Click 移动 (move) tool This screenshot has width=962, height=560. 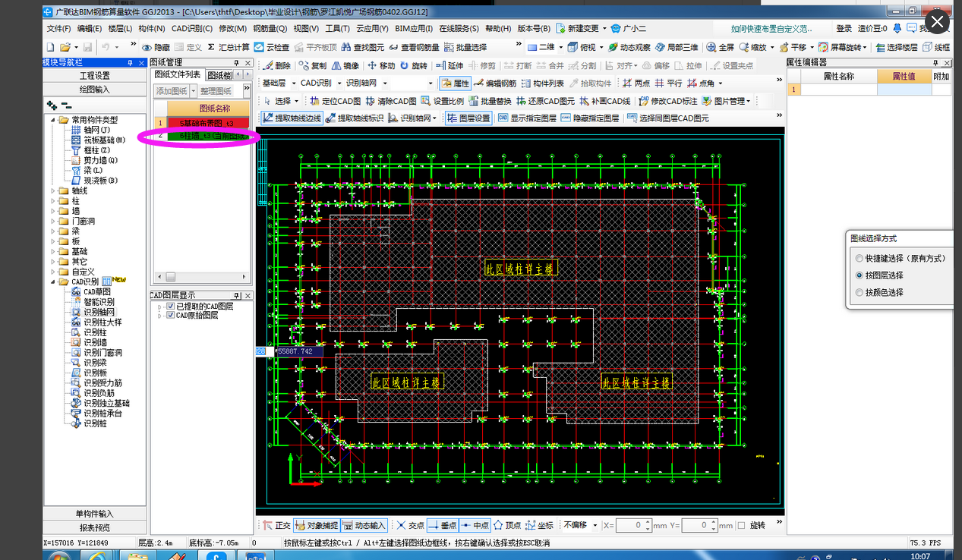click(382, 66)
